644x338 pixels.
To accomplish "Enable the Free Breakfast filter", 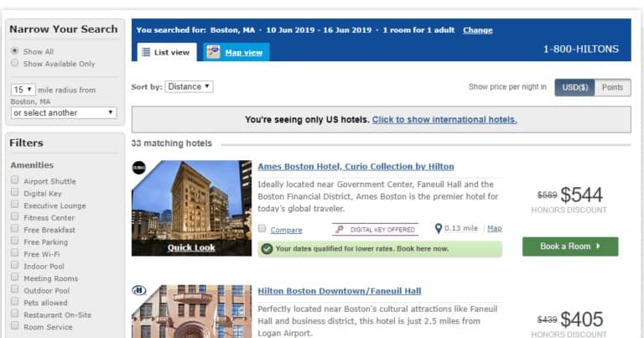I will (15, 228).
